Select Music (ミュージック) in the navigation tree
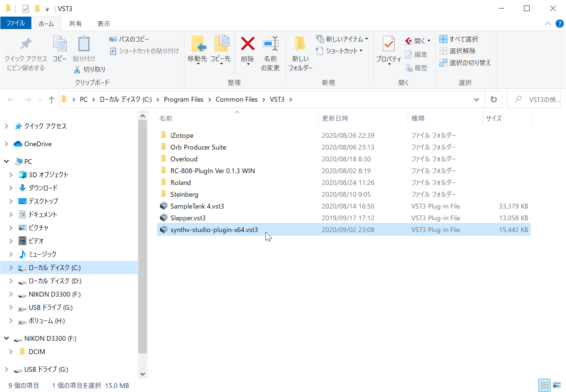This screenshot has height=392, width=566. [42, 254]
